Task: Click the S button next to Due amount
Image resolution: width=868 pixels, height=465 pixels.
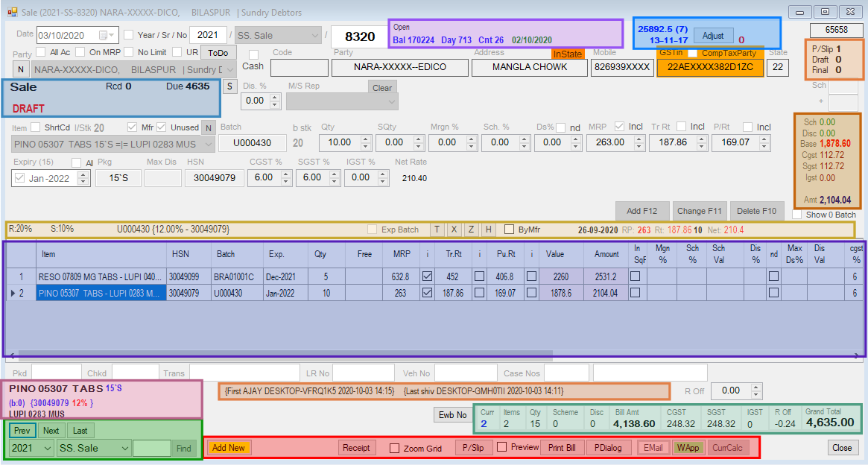Action: point(229,86)
